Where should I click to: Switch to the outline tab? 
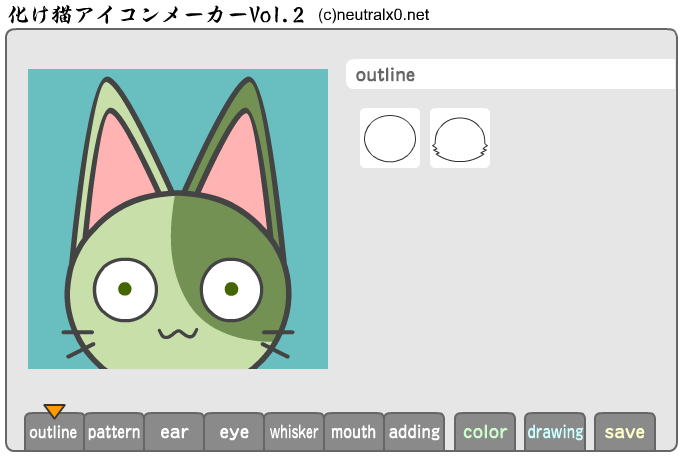(x=54, y=432)
